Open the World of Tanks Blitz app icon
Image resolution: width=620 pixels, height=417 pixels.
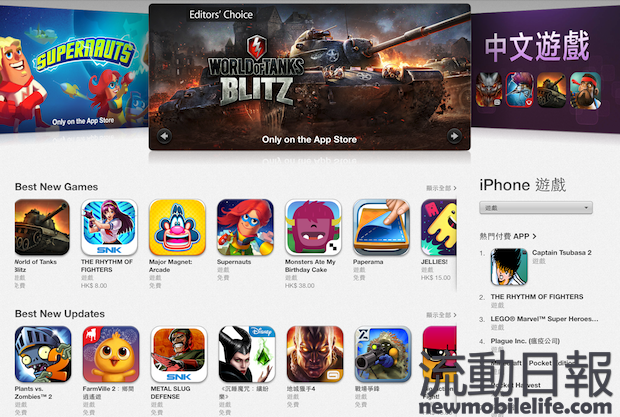tap(42, 227)
